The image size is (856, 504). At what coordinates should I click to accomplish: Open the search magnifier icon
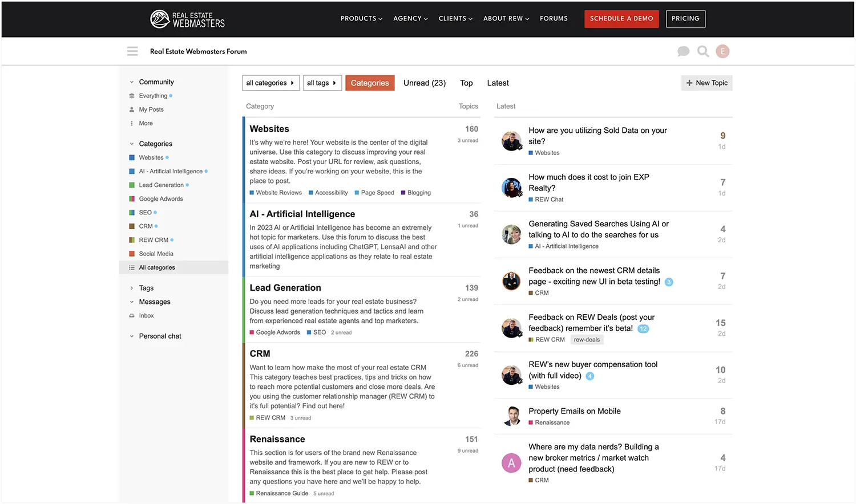pyautogui.click(x=703, y=51)
